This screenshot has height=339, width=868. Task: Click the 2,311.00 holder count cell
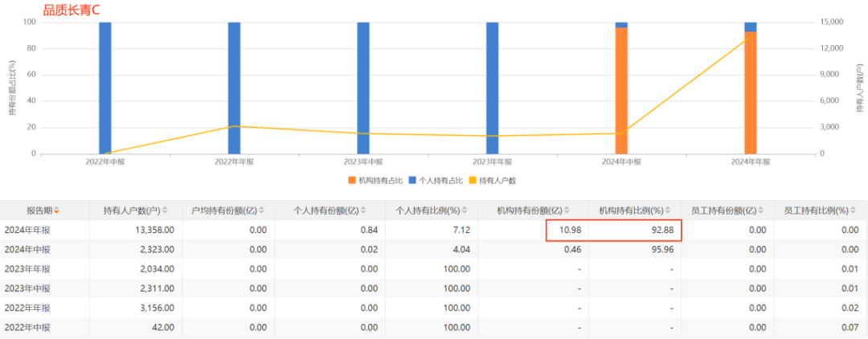click(x=157, y=288)
